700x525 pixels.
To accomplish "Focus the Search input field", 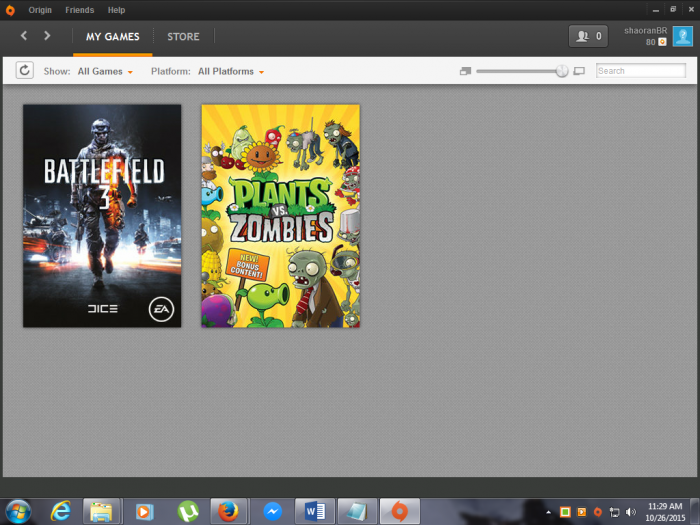I will point(641,71).
